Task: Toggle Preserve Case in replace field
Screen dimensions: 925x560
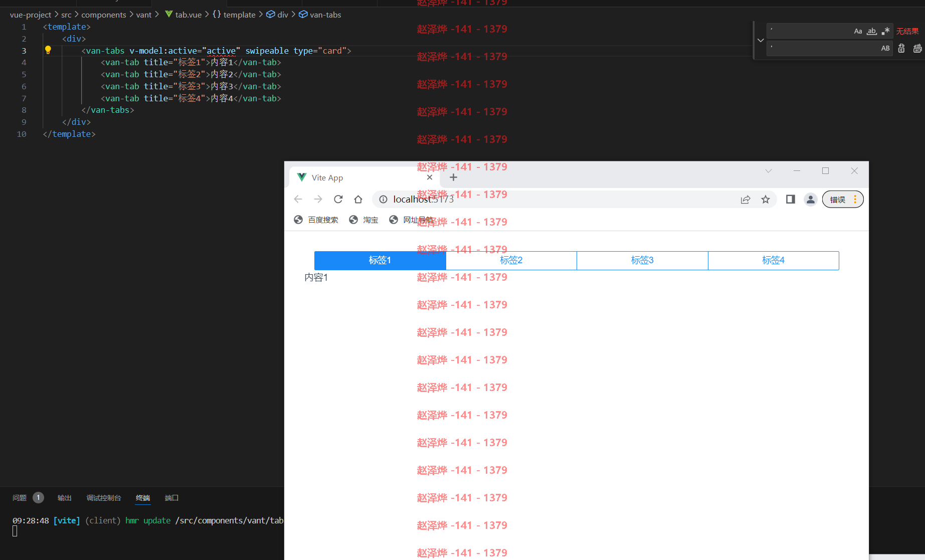Action: pyautogui.click(x=885, y=48)
